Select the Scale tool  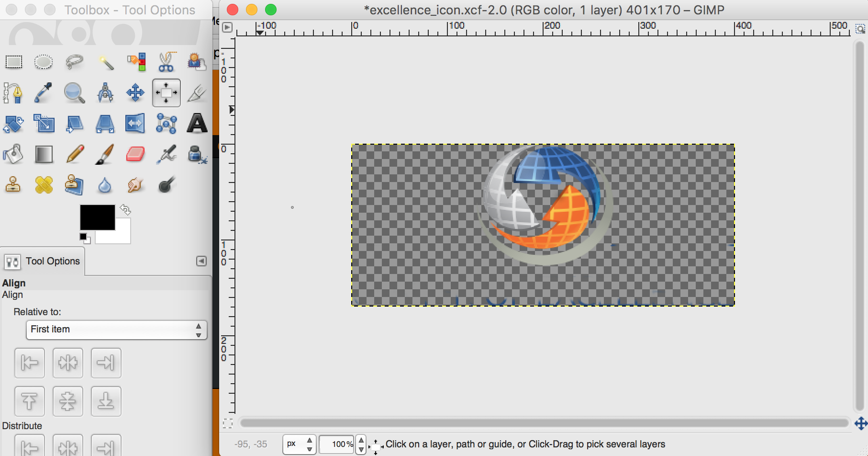click(44, 124)
